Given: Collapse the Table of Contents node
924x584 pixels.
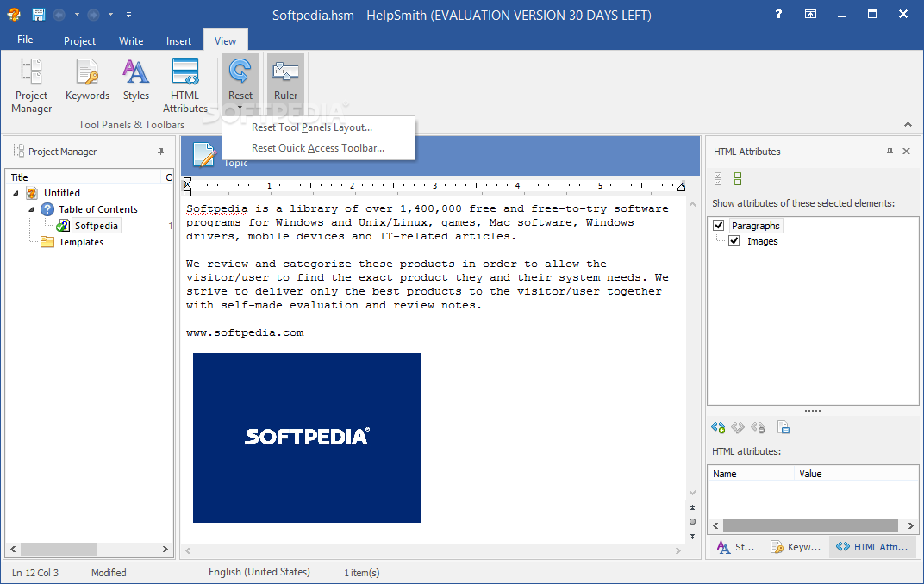Looking at the screenshot, I should coord(31,209).
